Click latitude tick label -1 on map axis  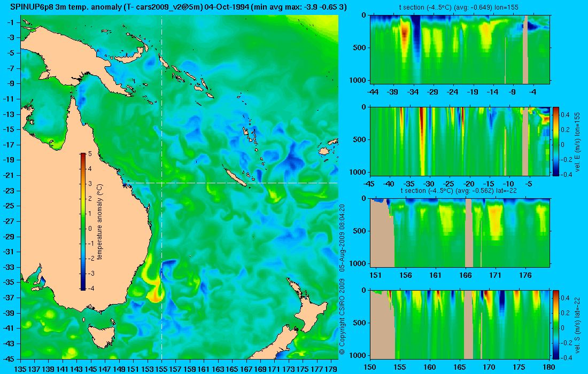pos(10,22)
